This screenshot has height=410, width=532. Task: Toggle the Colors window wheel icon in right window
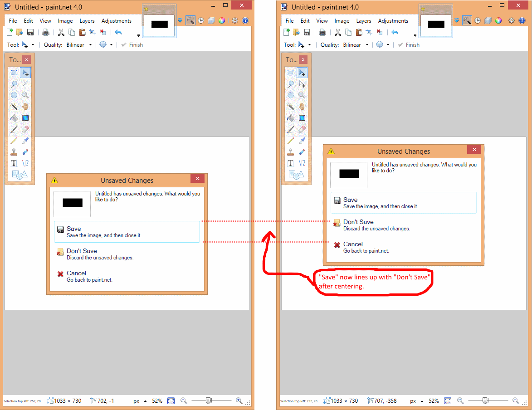click(498, 20)
